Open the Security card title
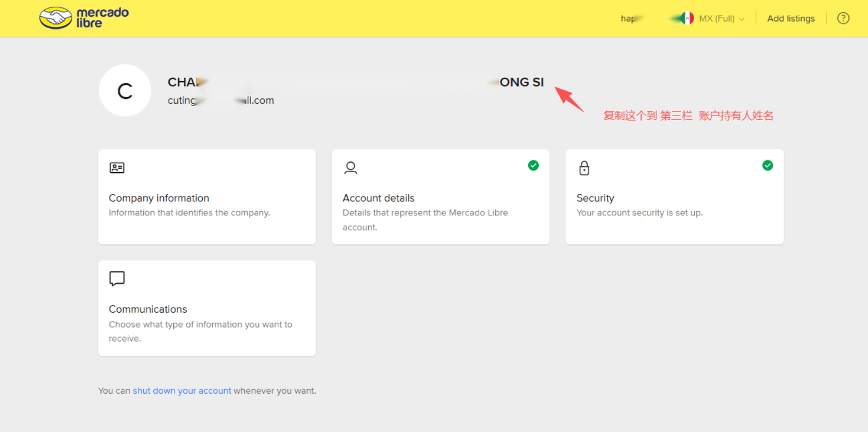 point(595,198)
